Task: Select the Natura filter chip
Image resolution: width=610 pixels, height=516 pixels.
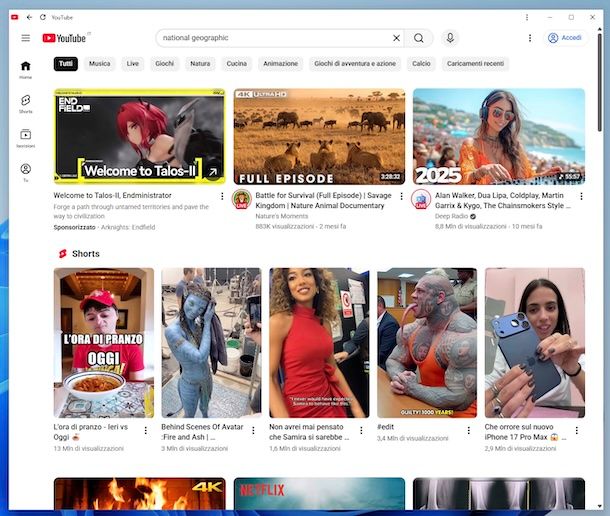Action: click(x=200, y=63)
